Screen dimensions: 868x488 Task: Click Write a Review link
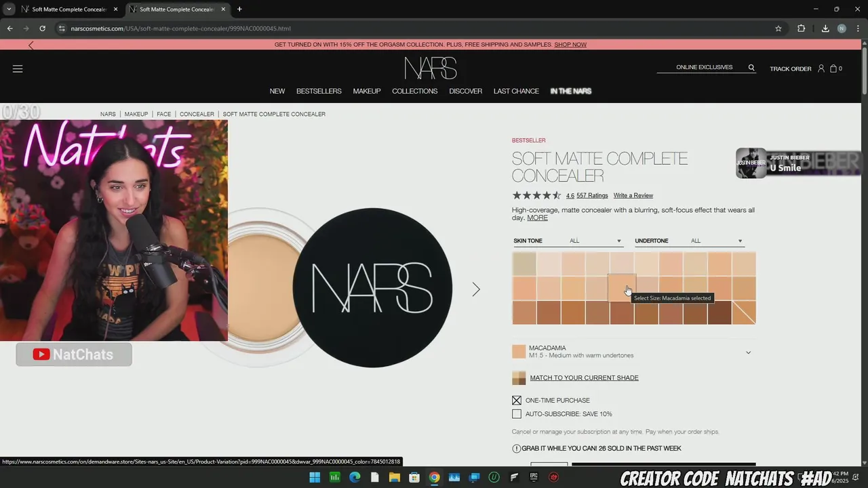coord(633,195)
